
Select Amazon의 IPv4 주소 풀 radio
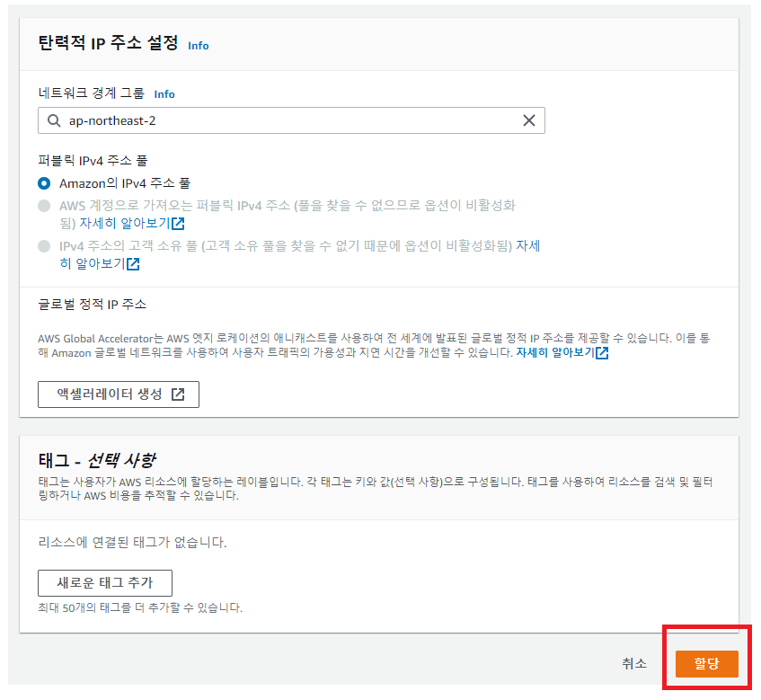pos(44,183)
